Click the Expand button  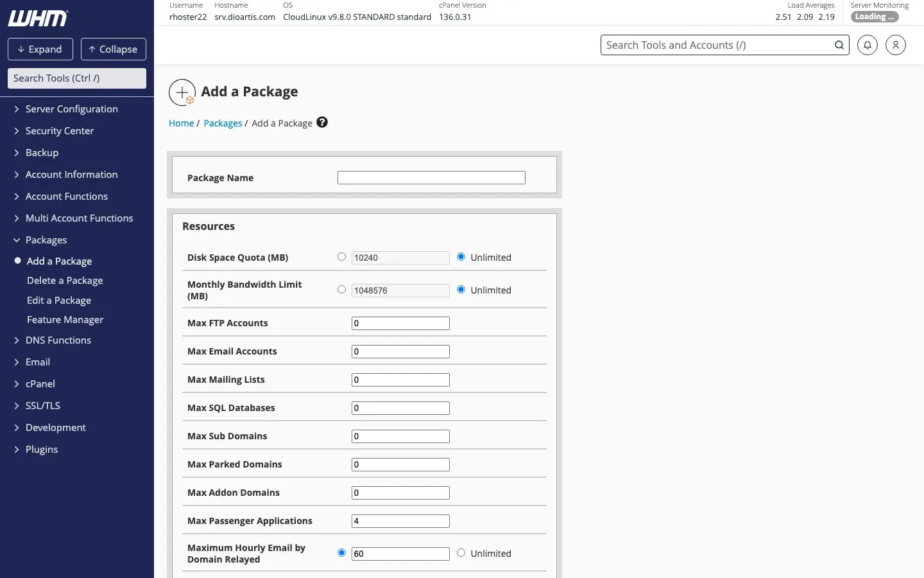pos(40,49)
